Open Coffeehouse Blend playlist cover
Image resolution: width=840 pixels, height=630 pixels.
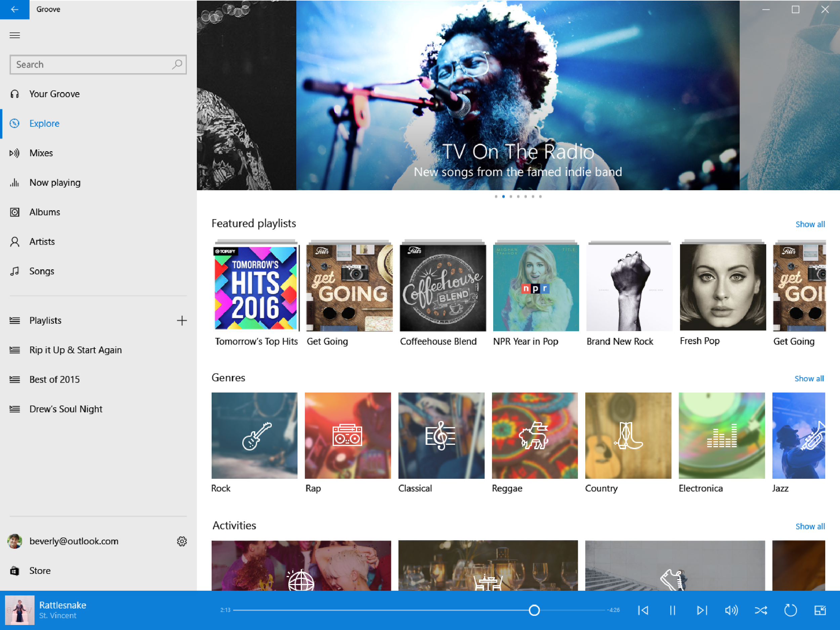443,288
